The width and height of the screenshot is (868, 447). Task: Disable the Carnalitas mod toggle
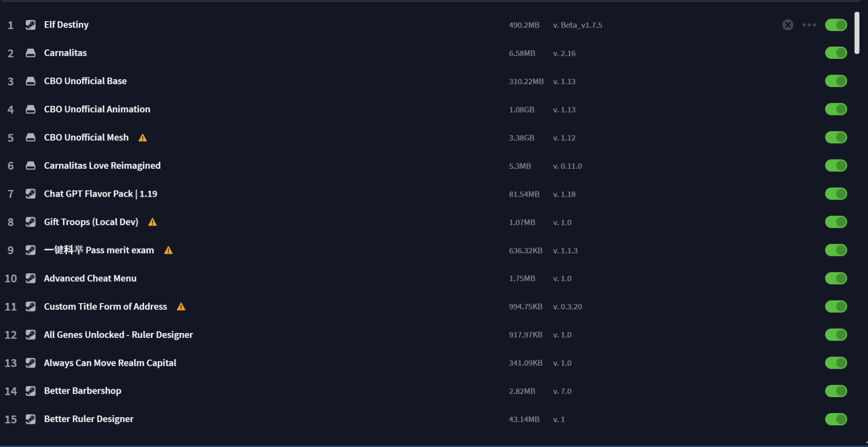836,53
